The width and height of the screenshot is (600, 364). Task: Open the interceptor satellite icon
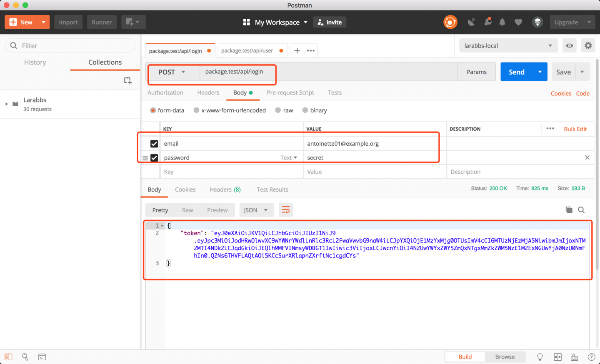[471, 22]
